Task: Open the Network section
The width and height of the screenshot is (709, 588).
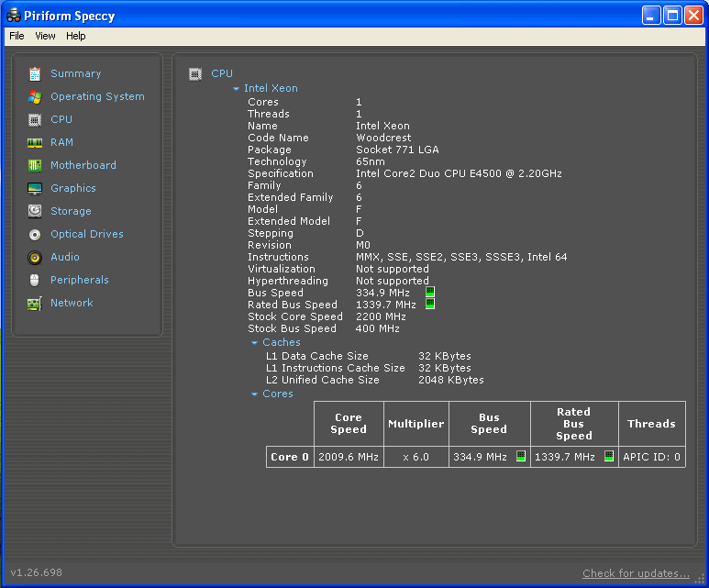Action: [72, 303]
